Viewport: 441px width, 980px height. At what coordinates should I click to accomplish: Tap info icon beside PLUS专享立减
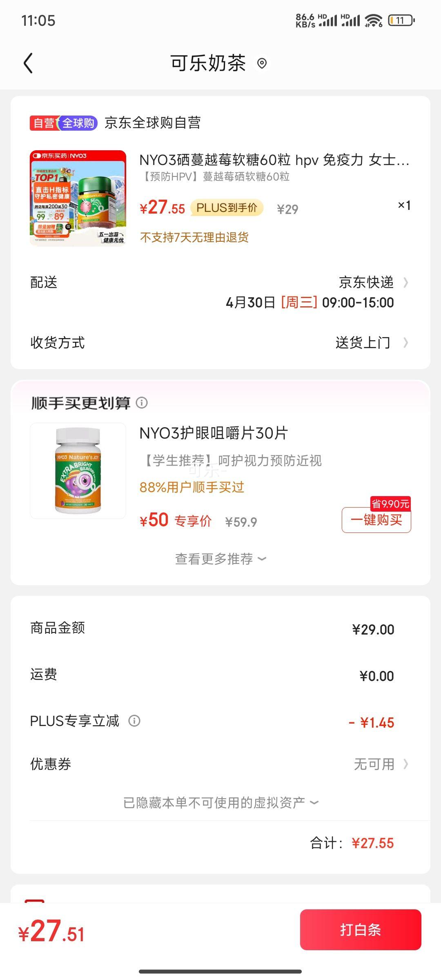134,721
